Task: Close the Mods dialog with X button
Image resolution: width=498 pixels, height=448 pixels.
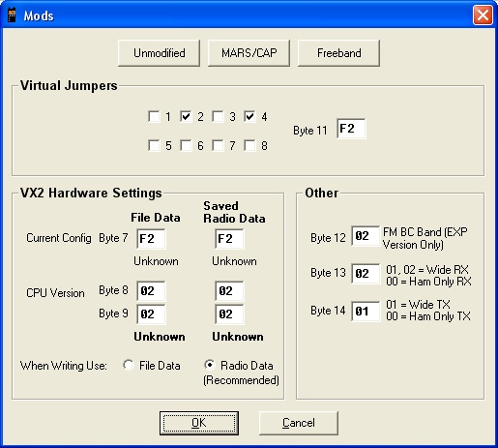Action: [x=483, y=15]
